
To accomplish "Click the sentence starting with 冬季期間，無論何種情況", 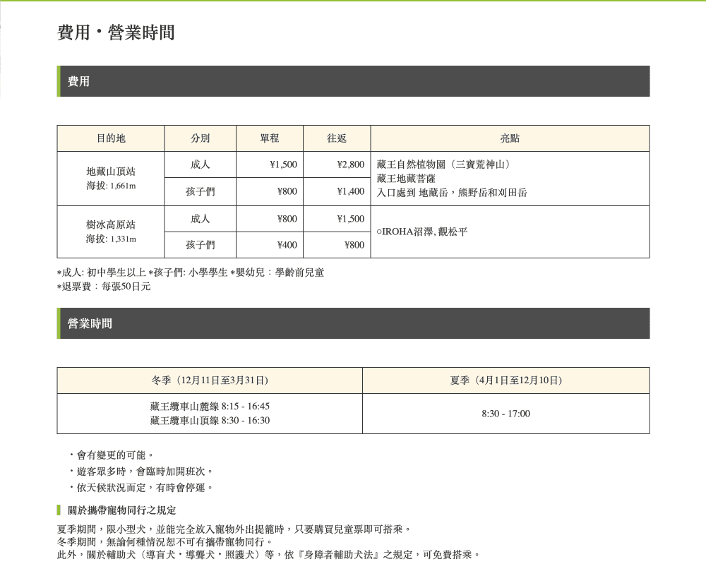I will pos(165,541).
